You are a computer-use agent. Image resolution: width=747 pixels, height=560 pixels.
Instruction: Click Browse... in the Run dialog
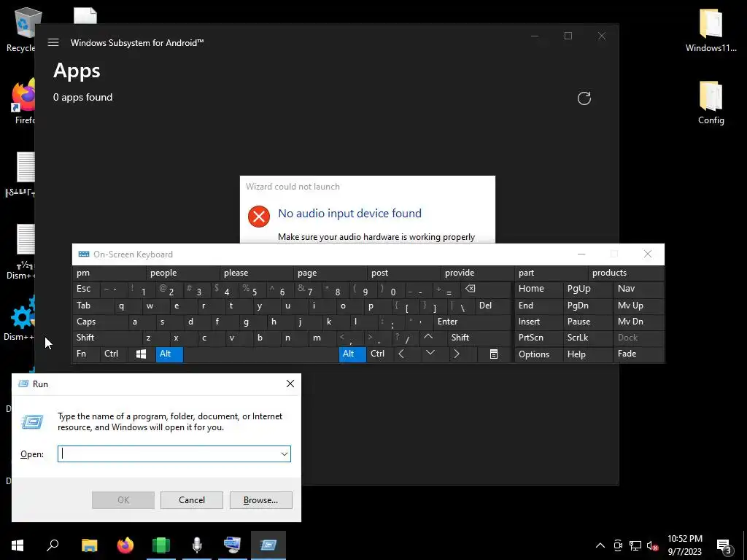coord(260,500)
